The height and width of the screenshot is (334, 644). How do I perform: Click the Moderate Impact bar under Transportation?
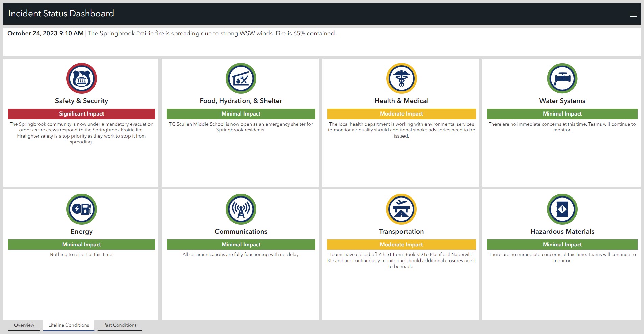[401, 244]
